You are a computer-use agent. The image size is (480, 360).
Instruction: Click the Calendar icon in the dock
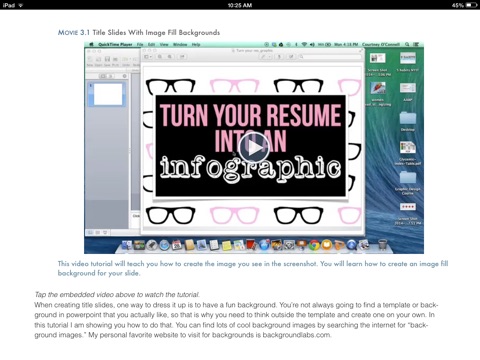coord(177,245)
